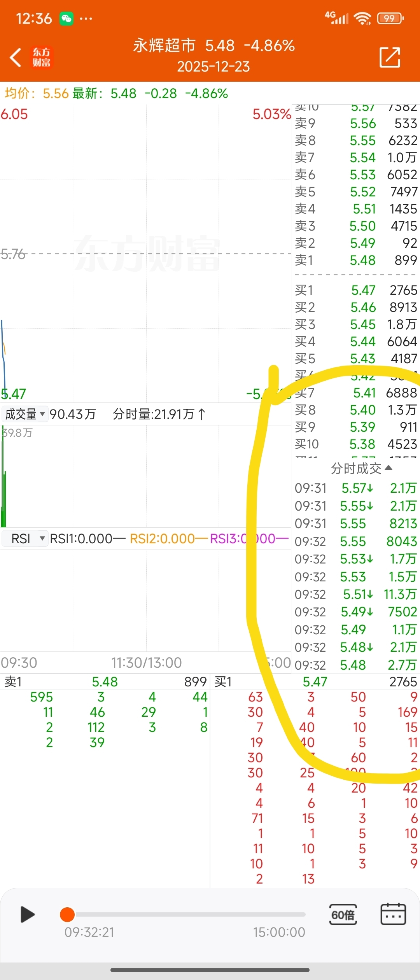Play the intraday replay
Viewport: 420px width, 980px height.
tap(27, 914)
